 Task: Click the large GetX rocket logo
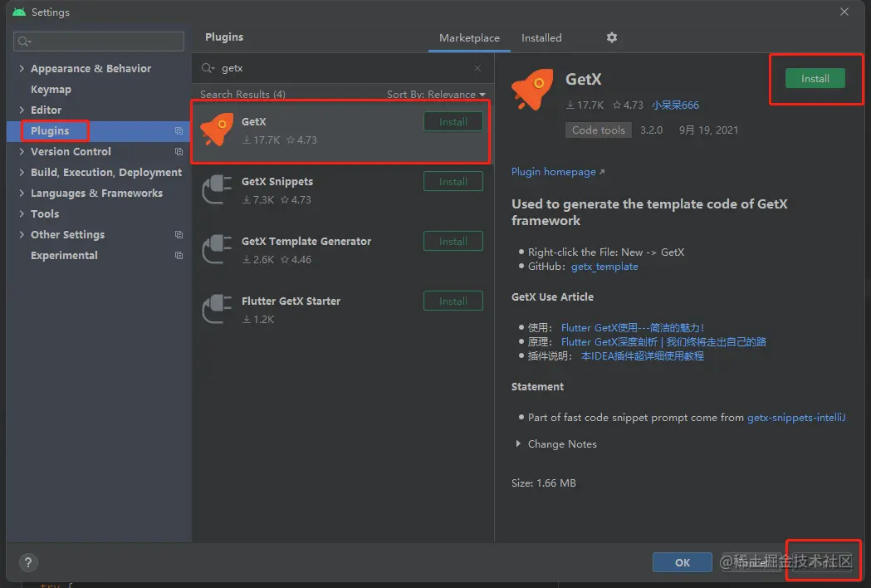pyautogui.click(x=532, y=90)
